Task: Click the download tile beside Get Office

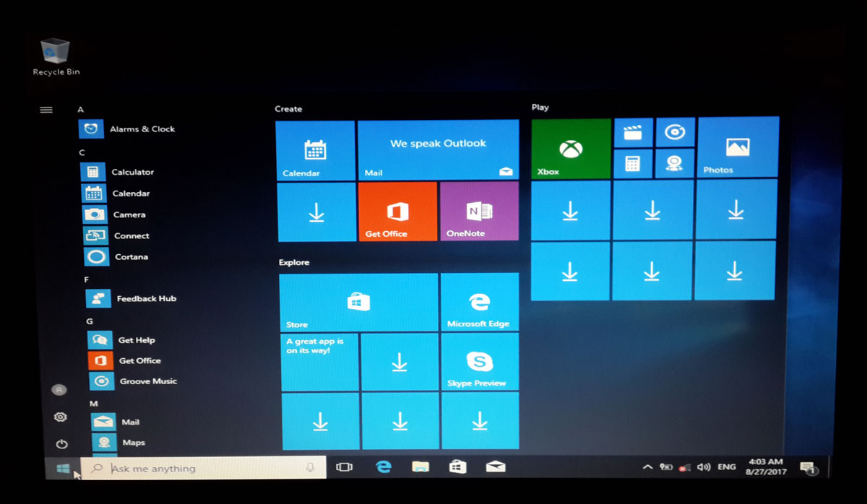Action: [317, 212]
